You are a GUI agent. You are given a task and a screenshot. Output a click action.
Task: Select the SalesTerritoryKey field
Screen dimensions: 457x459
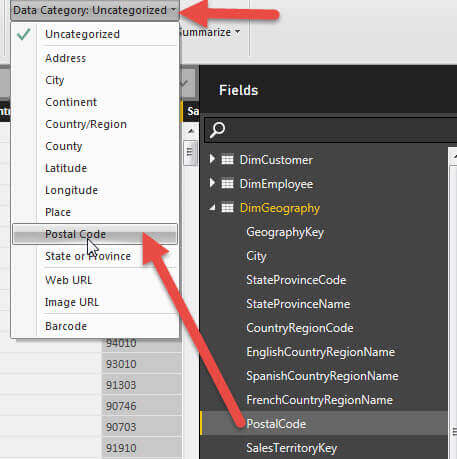(x=292, y=448)
